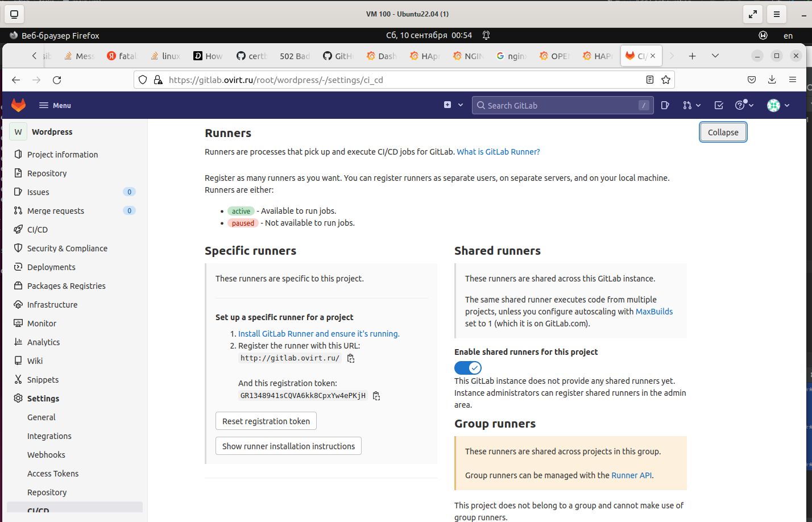Click the Wiki sidebar icon
The width and height of the screenshot is (812, 522).
pyautogui.click(x=18, y=361)
